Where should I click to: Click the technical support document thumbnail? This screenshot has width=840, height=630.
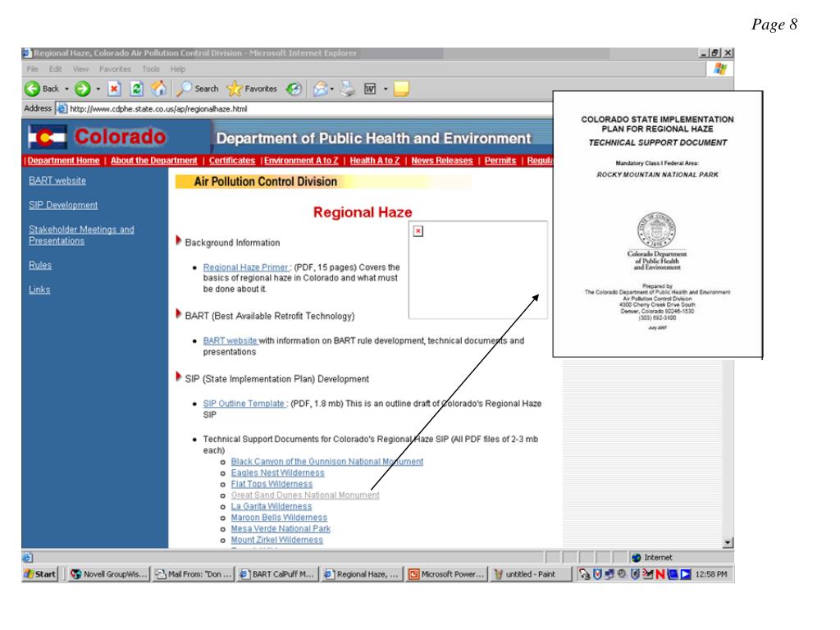[x=657, y=224]
